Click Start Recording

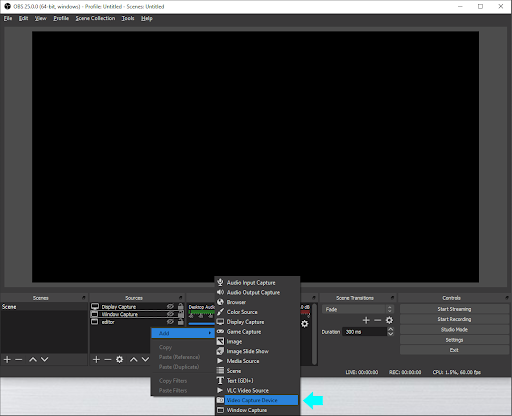pos(454,319)
